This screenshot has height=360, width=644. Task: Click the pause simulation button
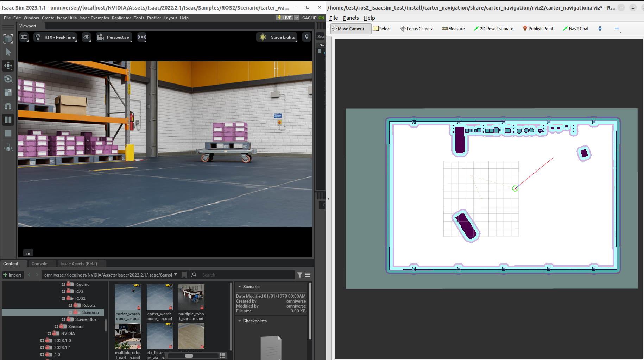8,120
